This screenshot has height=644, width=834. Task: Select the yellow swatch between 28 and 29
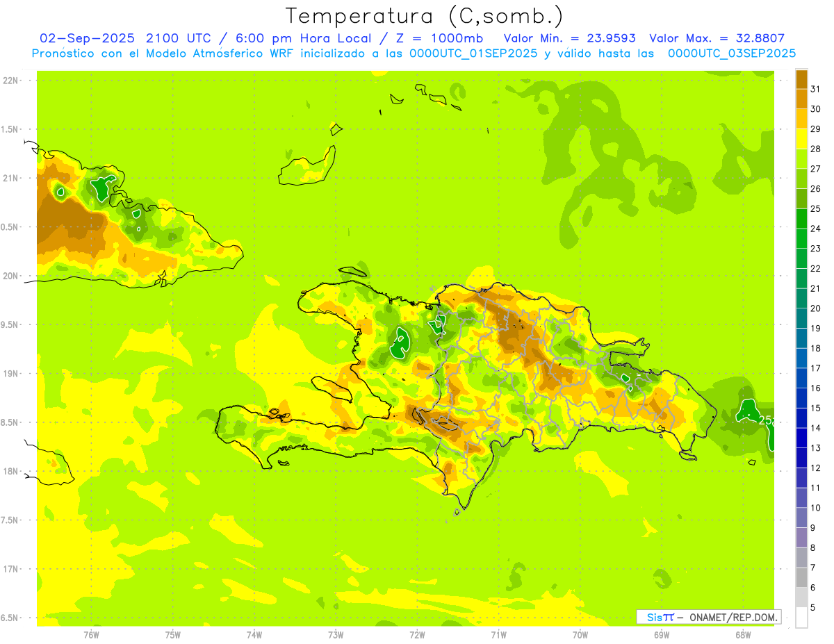801,139
